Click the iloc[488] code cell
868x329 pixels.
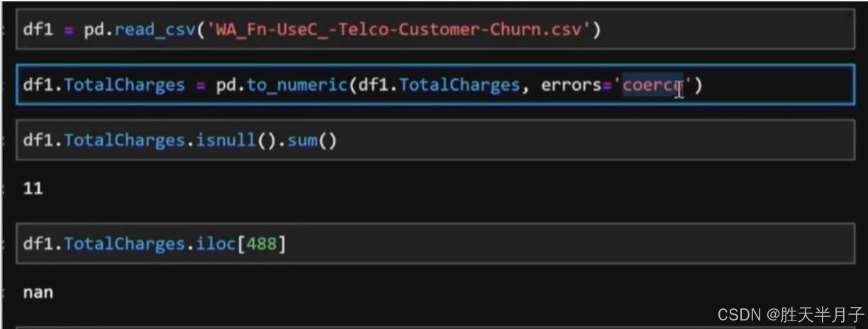click(567, 244)
